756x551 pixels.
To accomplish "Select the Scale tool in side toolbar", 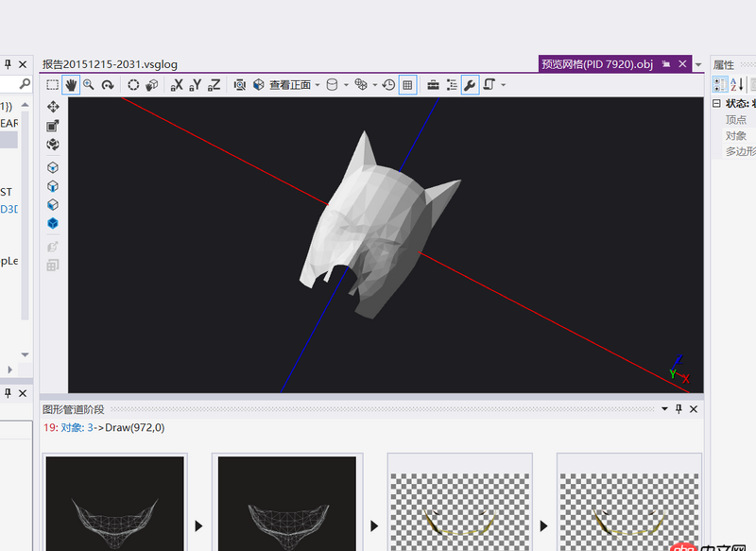I will tap(53, 126).
